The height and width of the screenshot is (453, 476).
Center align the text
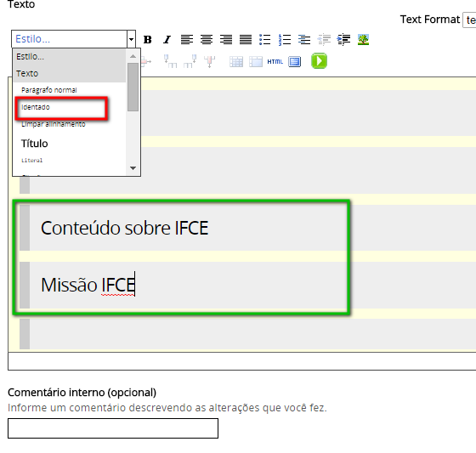(207, 39)
